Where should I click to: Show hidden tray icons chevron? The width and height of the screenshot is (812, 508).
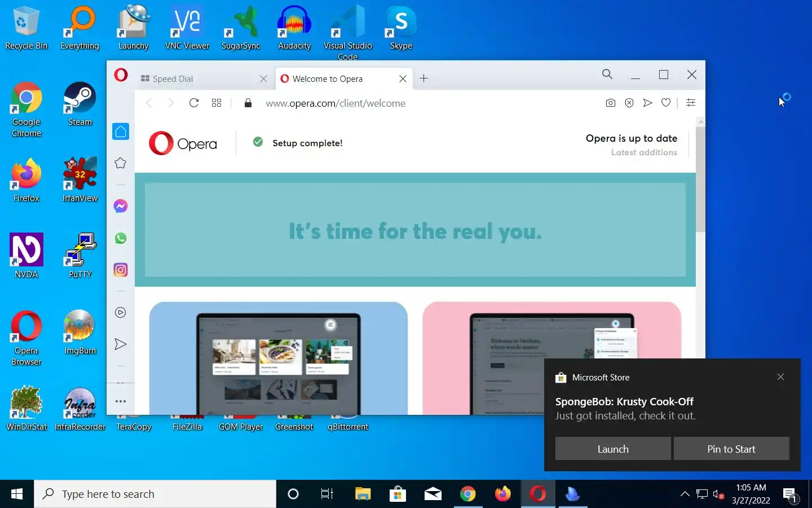(x=685, y=494)
